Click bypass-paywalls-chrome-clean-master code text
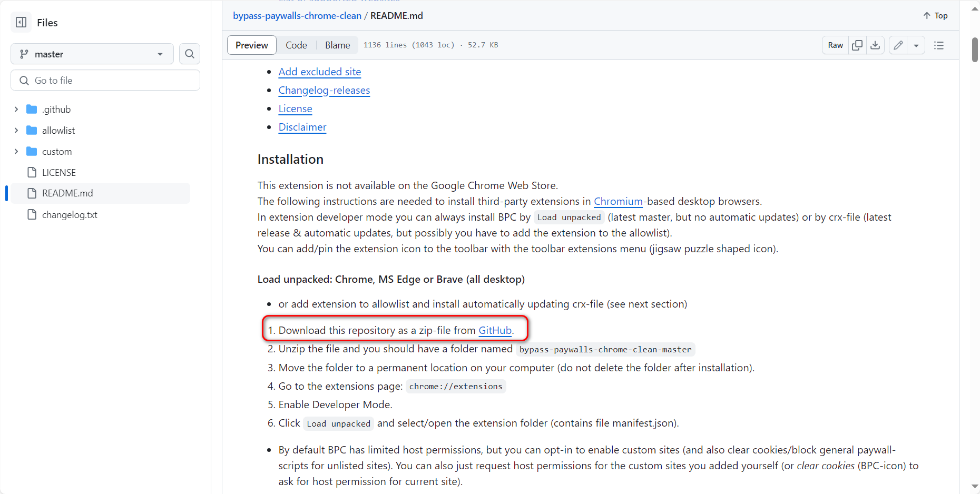The height and width of the screenshot is (494, 980). [605, 350]
